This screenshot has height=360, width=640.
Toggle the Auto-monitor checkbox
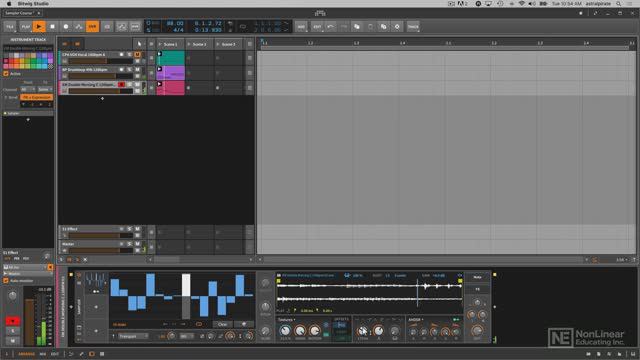click(6, 281)
